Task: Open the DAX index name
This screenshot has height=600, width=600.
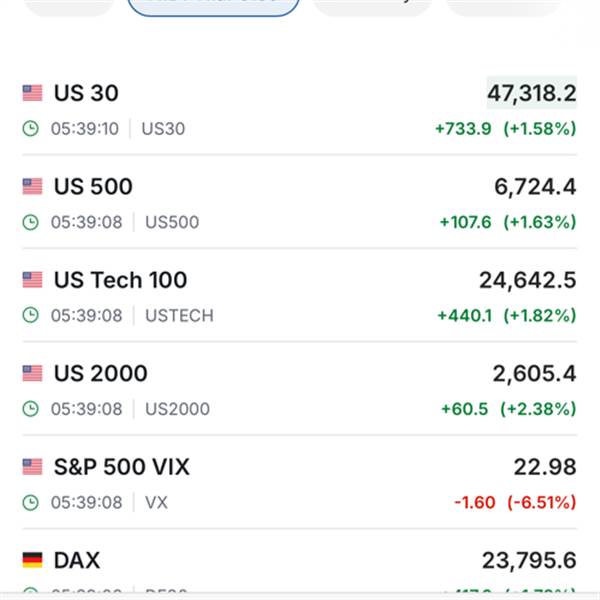Action: [x=77, y=560]
